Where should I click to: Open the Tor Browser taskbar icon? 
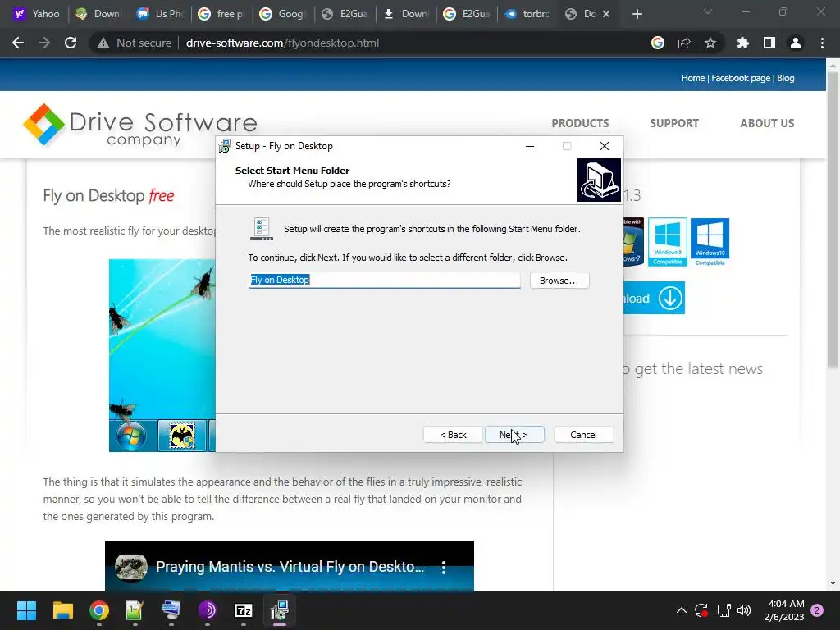tap(208, 610)
